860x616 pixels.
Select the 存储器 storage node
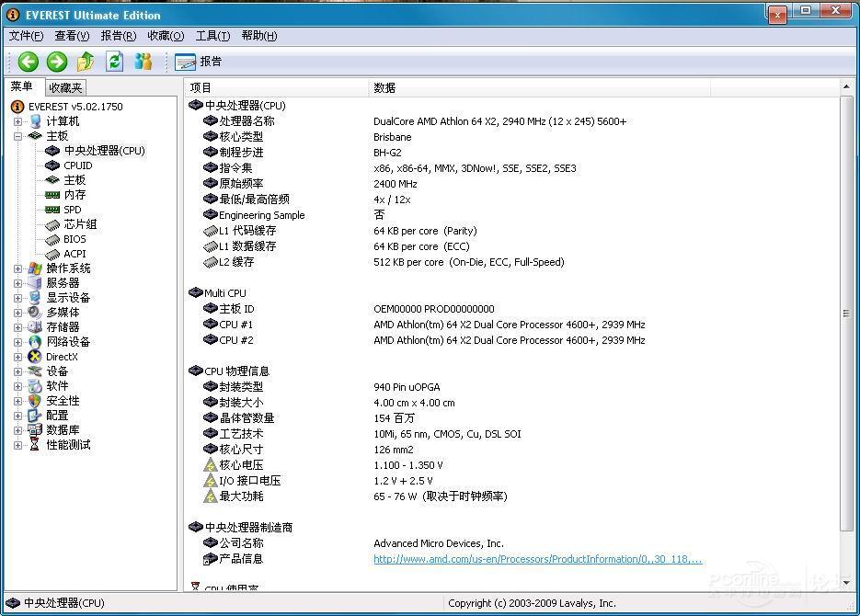63,327
